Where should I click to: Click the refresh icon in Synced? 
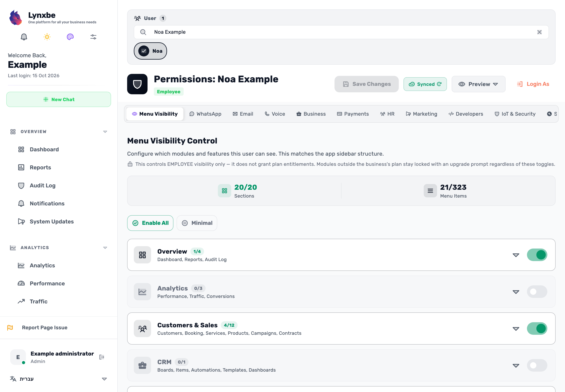point(439,84)
